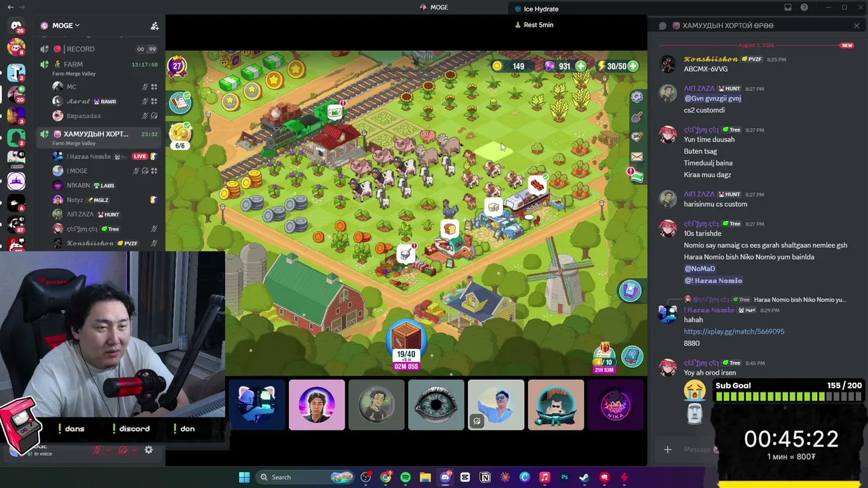The height and width of the screenshot is (488, 868).
Task: Tap the bowl bubble at the market stall
Action: tap(406, 253)
